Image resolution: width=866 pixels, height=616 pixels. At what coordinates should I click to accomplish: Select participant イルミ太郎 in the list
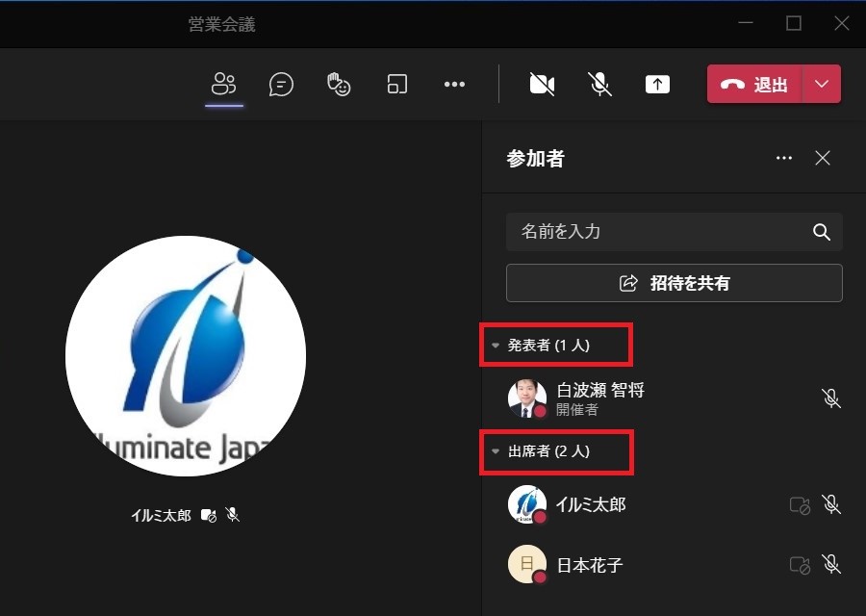coord(675,504)
